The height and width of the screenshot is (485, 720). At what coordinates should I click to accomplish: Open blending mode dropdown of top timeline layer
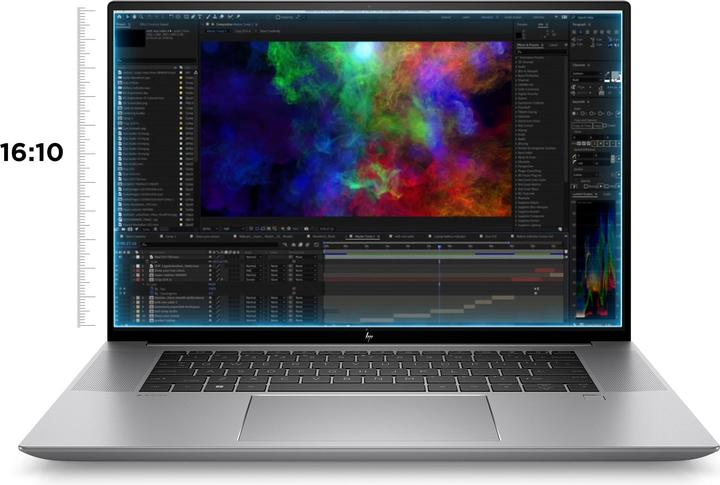(x=253, y=257)
